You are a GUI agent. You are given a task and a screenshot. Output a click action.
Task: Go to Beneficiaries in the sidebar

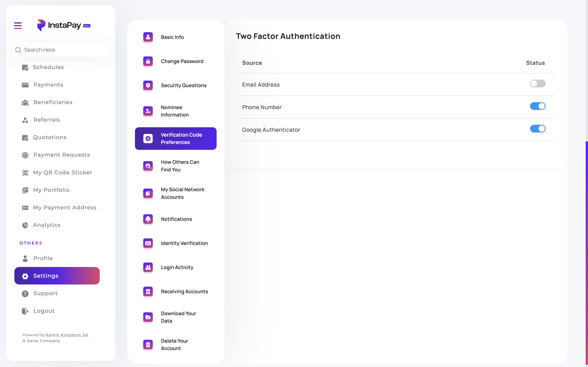pos(53,102)
